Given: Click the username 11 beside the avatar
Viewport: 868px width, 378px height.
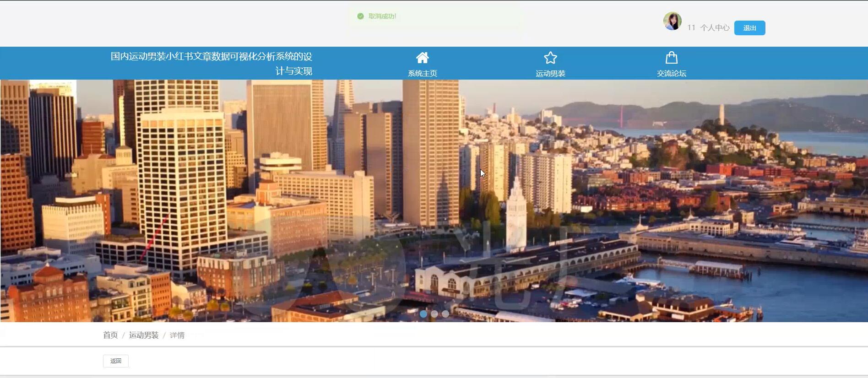Looking at the screenshot, I should coord(691,28).
